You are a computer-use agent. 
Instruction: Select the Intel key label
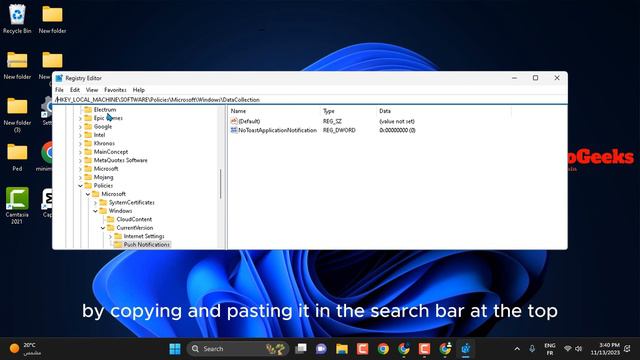click(99, 135)
